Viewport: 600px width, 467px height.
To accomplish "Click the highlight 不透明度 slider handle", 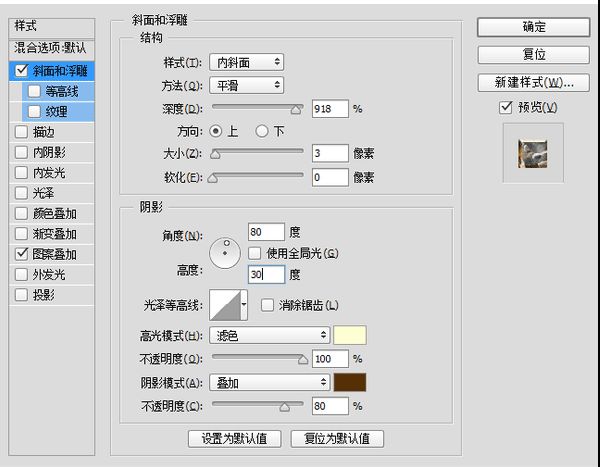I will point(303,359).
